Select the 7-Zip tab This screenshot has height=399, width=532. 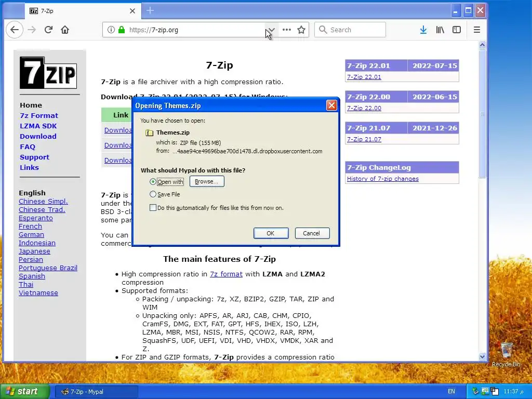[83, 11]
